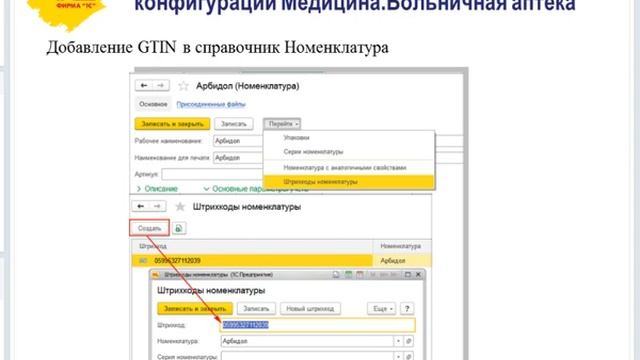Switch to the Основное tab
Image resolution: width=640 pixels, height=360 pixels.
tap(153, 104)
